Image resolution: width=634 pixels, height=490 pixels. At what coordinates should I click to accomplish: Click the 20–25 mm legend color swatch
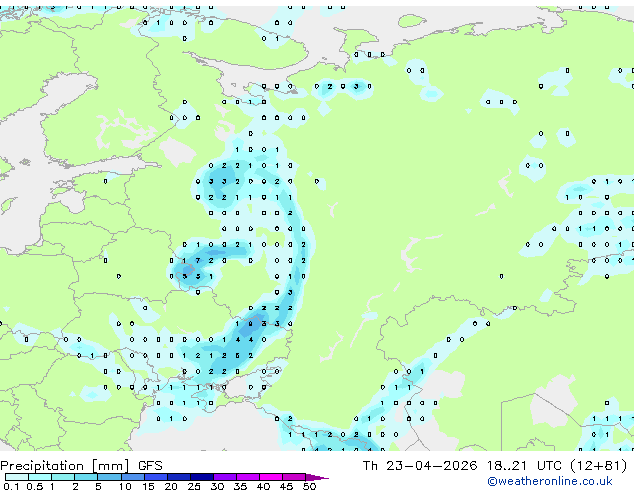[x=178, y=477]
